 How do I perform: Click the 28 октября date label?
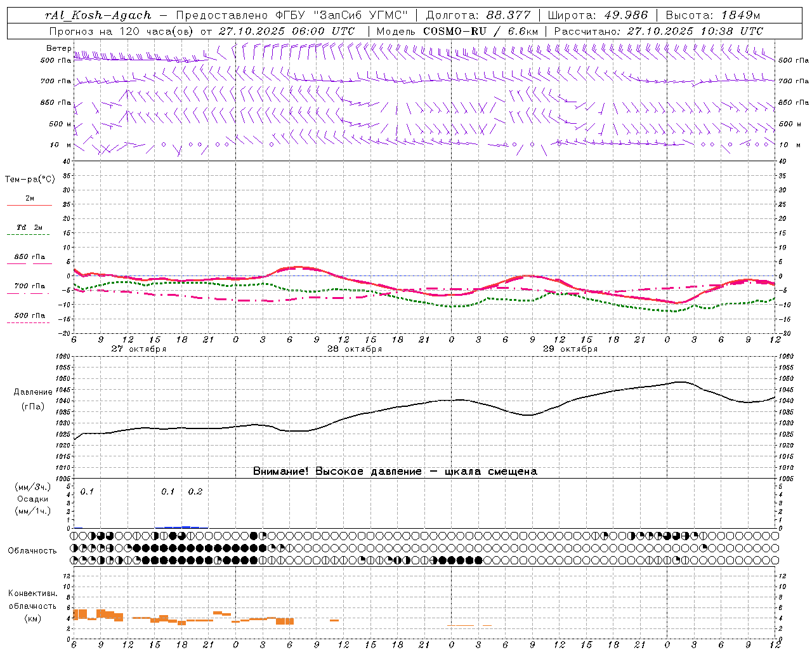354,349
